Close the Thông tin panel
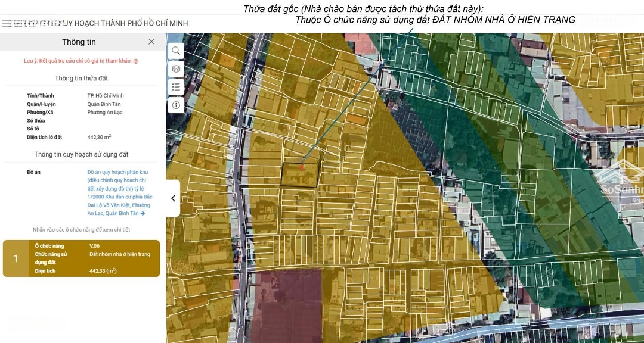 151,42
